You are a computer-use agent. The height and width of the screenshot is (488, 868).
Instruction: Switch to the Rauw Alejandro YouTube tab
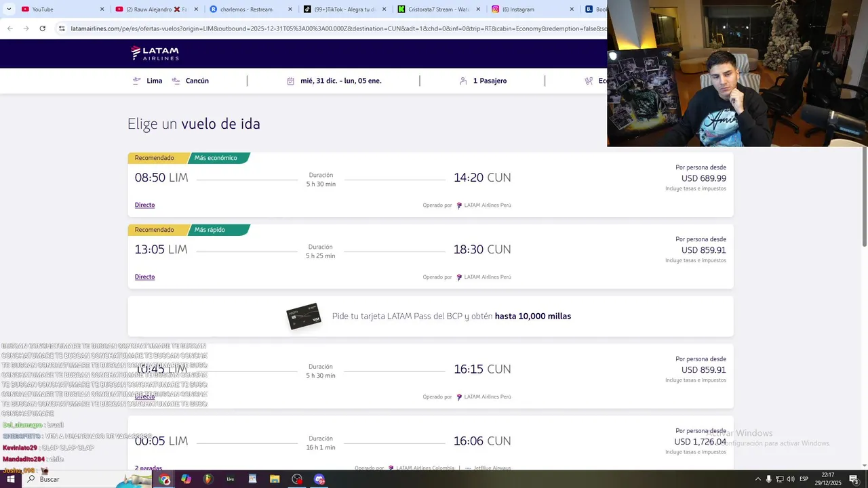(x=156, y=9)
